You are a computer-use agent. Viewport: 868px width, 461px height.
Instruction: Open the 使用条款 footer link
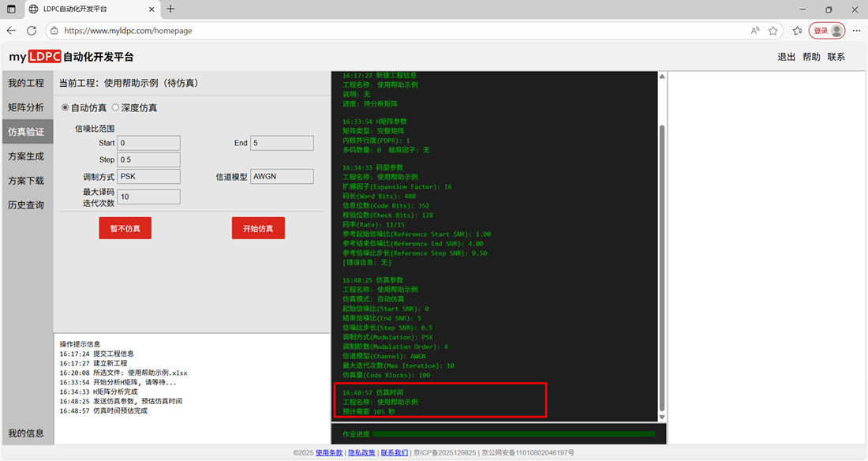pyautogui.click(x=329, y=453)
